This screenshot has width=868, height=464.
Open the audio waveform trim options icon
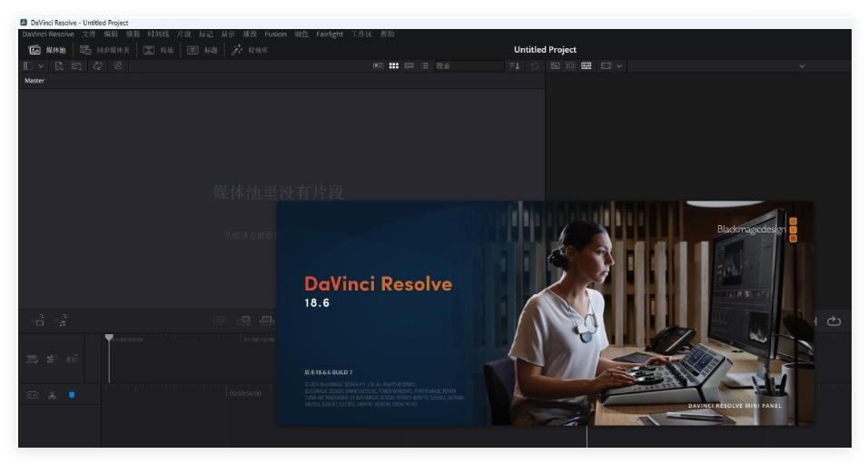73,359
